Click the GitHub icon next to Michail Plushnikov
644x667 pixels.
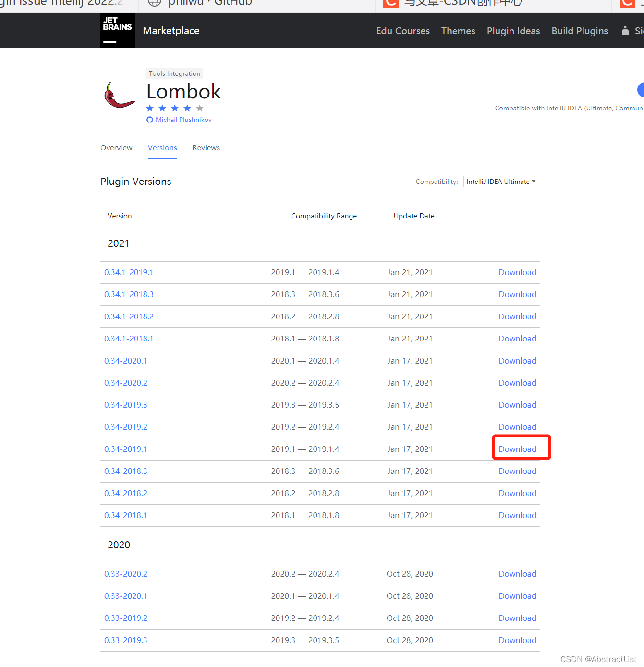pyautogui.click(x=150, y=120)
